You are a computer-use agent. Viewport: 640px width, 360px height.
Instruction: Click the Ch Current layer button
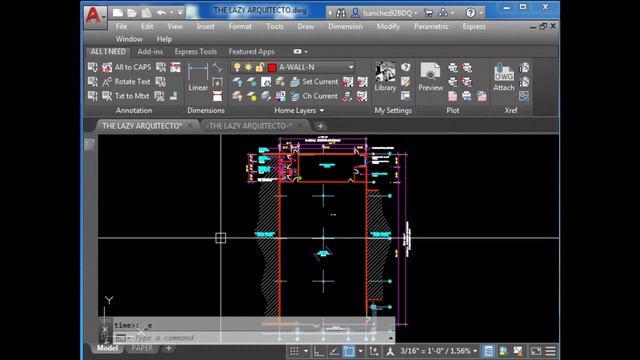pyautogui.click(x=314, y=96)
